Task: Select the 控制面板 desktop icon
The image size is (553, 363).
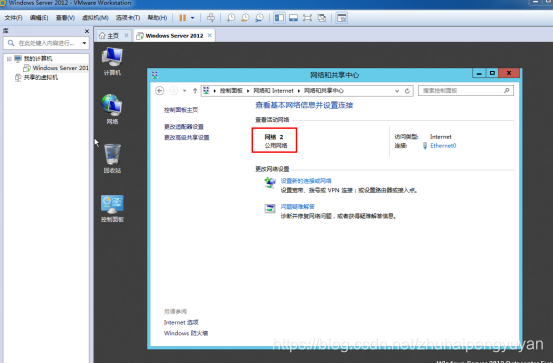Action: point(112,208)
